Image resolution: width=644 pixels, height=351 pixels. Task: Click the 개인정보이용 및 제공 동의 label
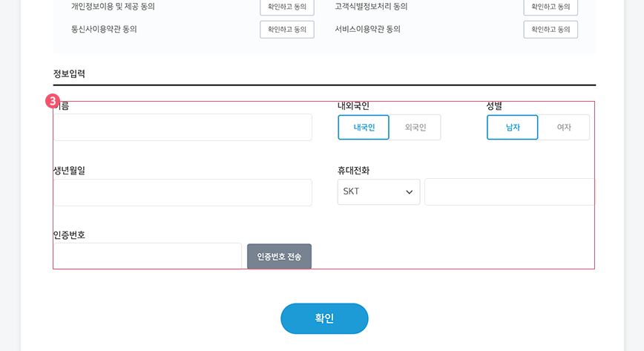tap(113, 7)
